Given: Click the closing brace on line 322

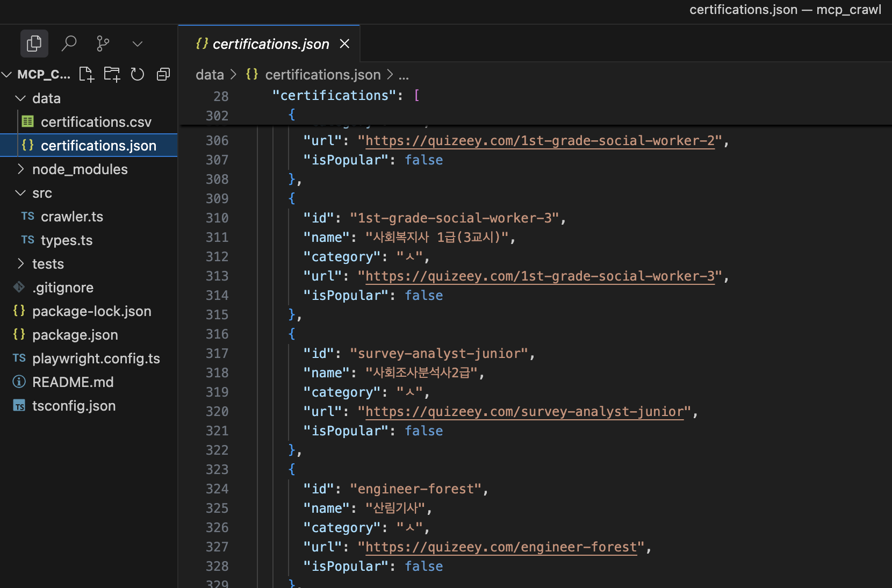Looking at the screenshot, I should click(x=292, y=450).
